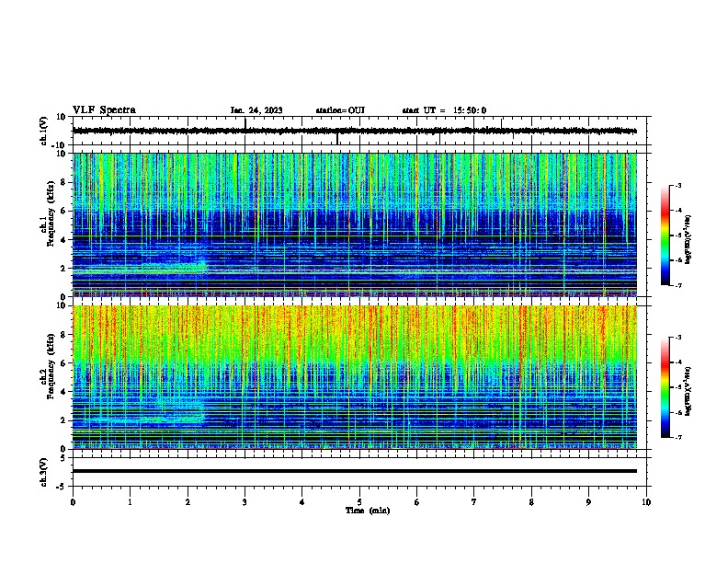Click the time axis tick labeled '3'
Viewport: 728px width, 563px height.
pos(245,502)
